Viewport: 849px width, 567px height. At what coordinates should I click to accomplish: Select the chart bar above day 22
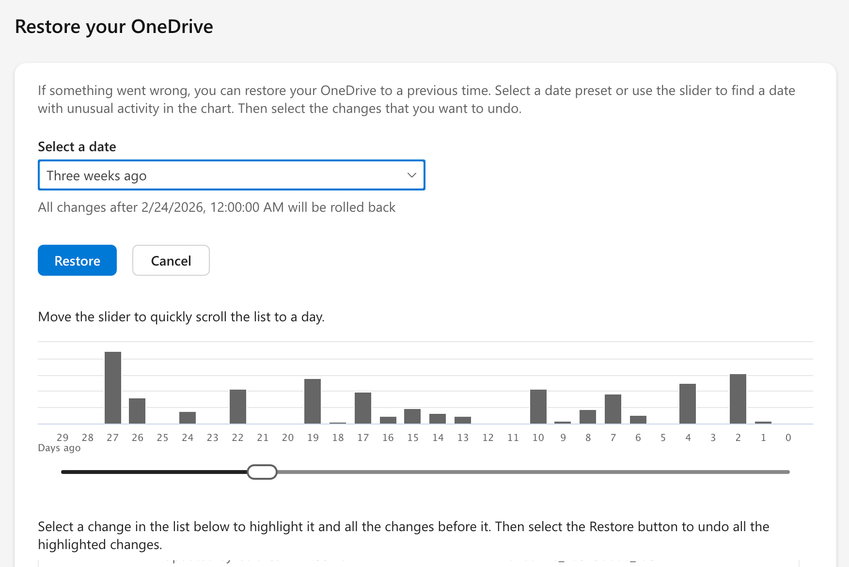[x=238, y=406]
